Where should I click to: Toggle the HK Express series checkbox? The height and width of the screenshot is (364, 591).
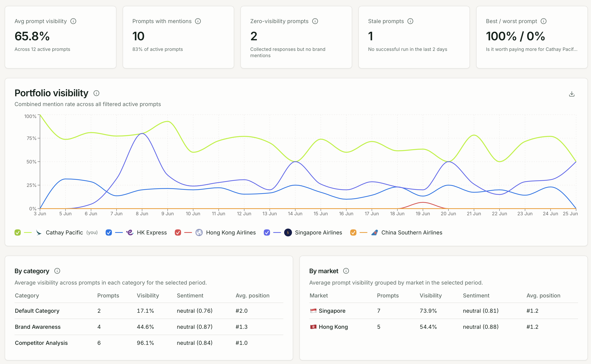[x=109, y=232]
